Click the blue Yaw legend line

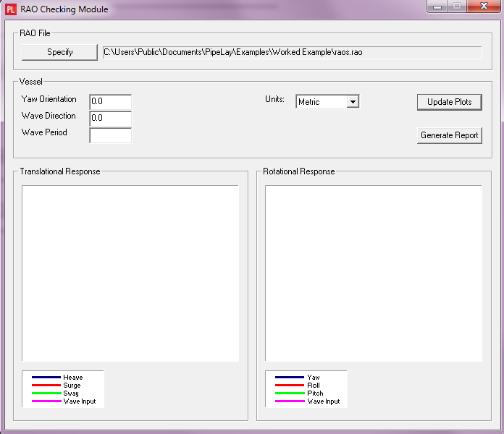click(x=290, y=378)
